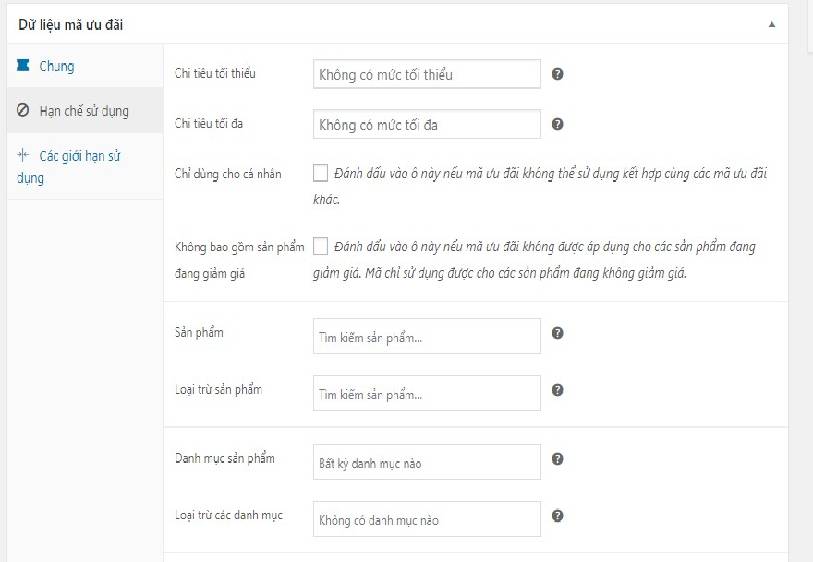The height and width of the screenshot is (562, 813).
Task: Click the Không bao gồm sản phẩm đang giảm giá label
Action: pyautogui.click(x=240, y=260)
